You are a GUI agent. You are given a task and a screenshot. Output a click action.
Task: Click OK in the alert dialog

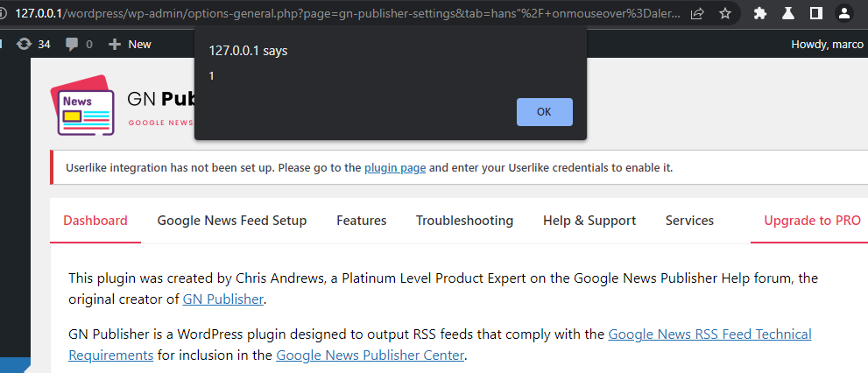pyautogui.click(x=544, y=112)
